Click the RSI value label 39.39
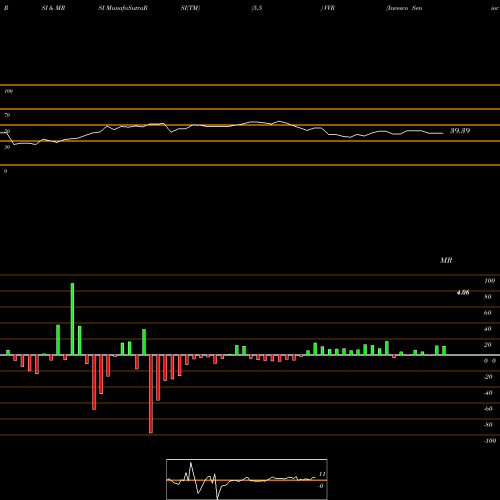The width and height of the screenshot is (500, 500). [460, 131]
